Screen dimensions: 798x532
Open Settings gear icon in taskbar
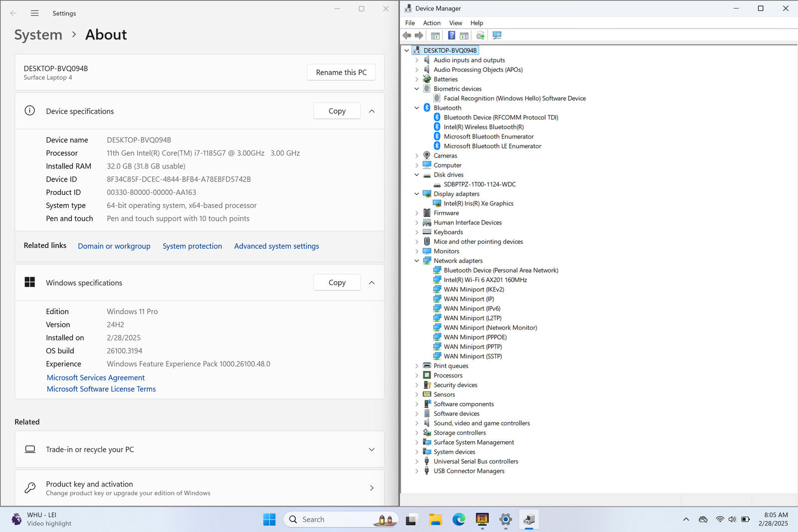pyautogui.click(x=506, y=520)
